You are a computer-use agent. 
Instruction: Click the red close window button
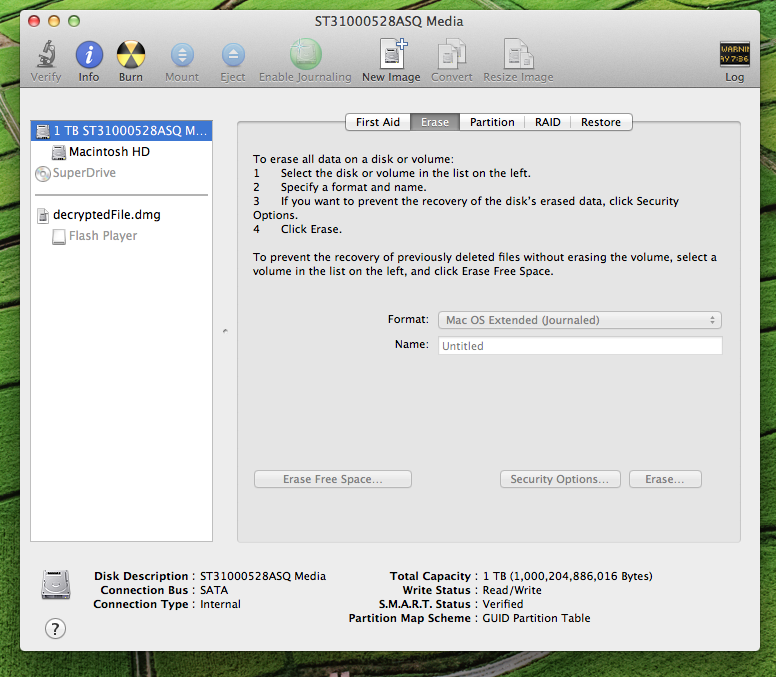click(x=34, y=21)
